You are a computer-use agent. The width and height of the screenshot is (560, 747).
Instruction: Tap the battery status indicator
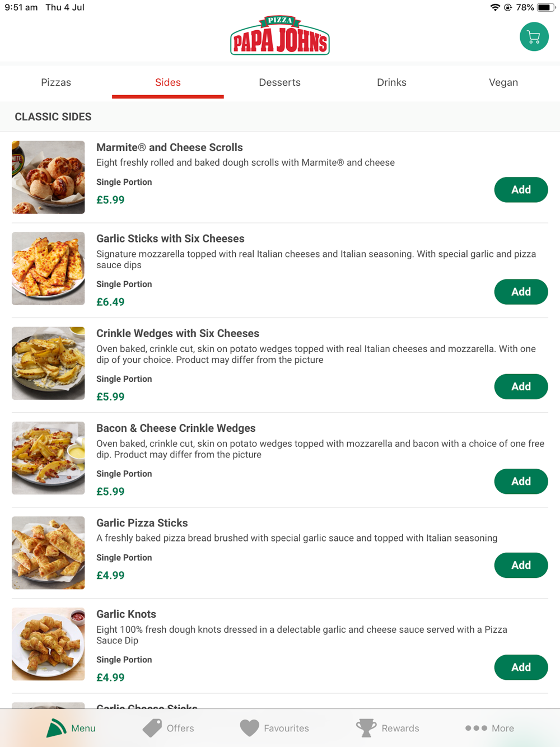545,7
